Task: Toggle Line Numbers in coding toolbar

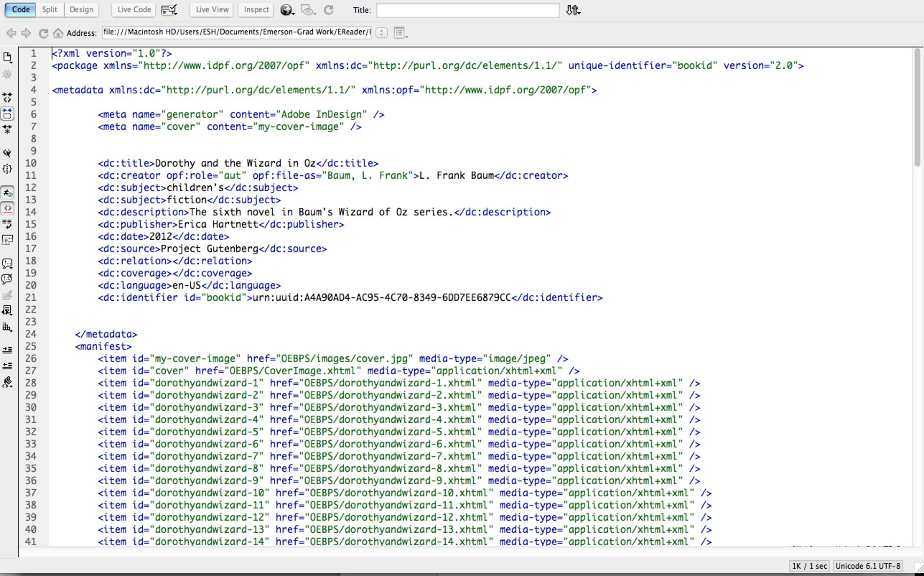Action: click(x=7, y=192)
